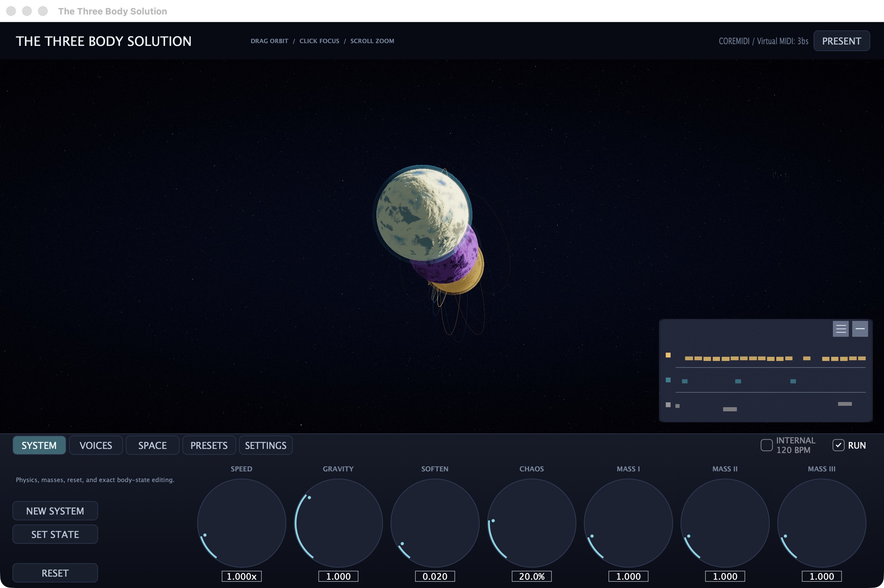Viewport: 884px width, 588px height.
Task: Click the COREMIDI / Virtual MIDI: 3bs label
Action: coord(763,41)
